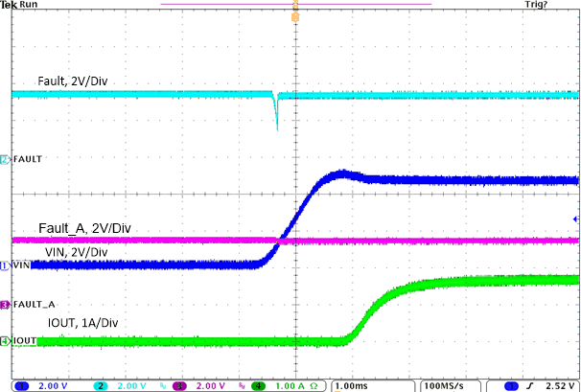
Task: Click the channel 4 IOUT ground marker
Action: click(x=5, y=340)
